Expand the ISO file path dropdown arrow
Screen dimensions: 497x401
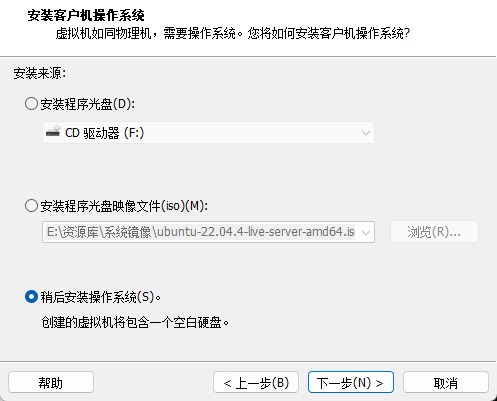366,232
